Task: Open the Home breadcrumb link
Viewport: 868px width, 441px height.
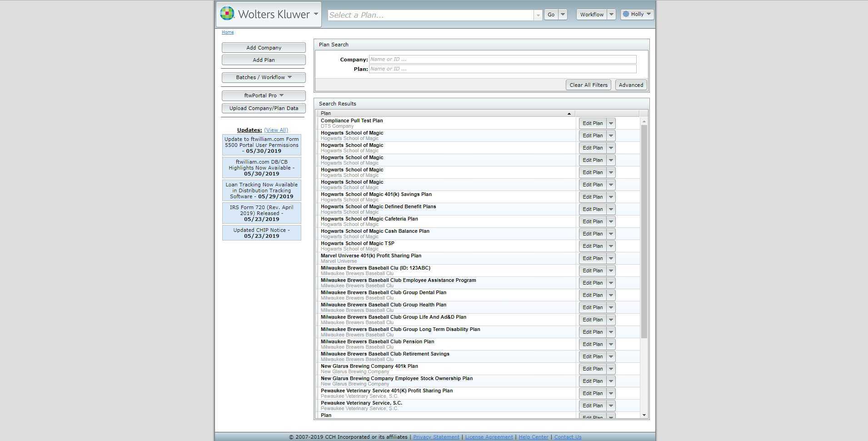Action: click(228, 32)
